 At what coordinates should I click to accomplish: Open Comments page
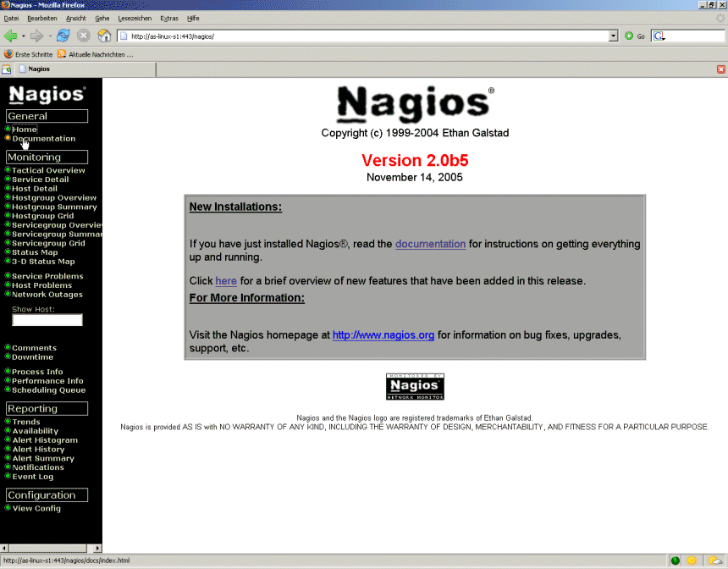(x=35, y=348)
